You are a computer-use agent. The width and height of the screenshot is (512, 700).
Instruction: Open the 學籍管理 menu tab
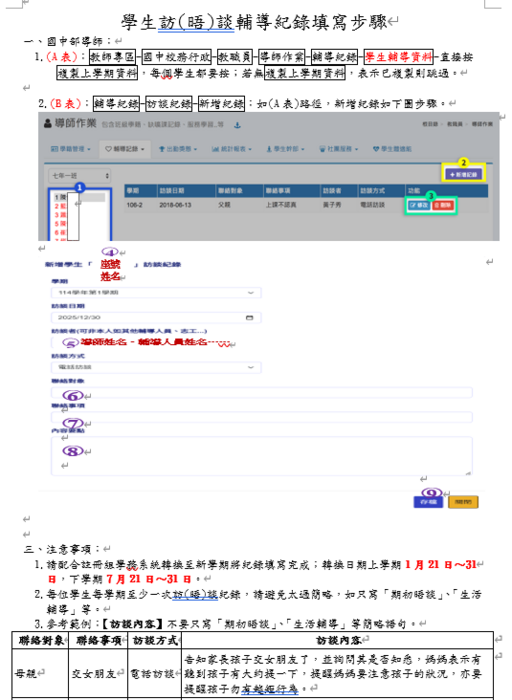(x=71, y=149)
